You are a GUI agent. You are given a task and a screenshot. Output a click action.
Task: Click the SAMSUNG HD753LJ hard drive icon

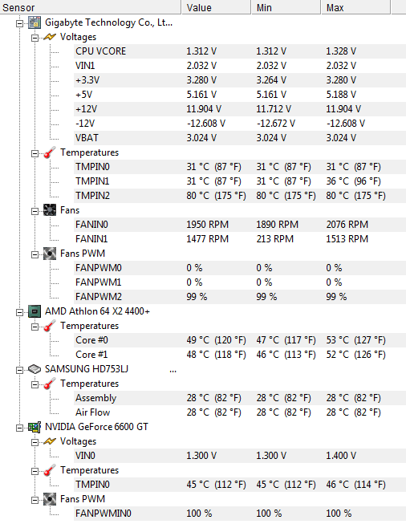pyautogui.click(x=35, y=369)
